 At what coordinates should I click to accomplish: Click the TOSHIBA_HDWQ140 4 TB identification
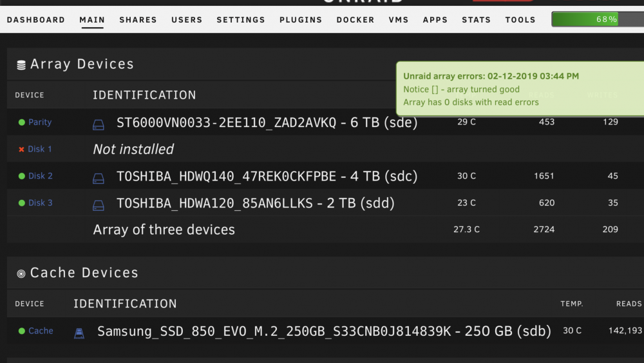(267, 177)
